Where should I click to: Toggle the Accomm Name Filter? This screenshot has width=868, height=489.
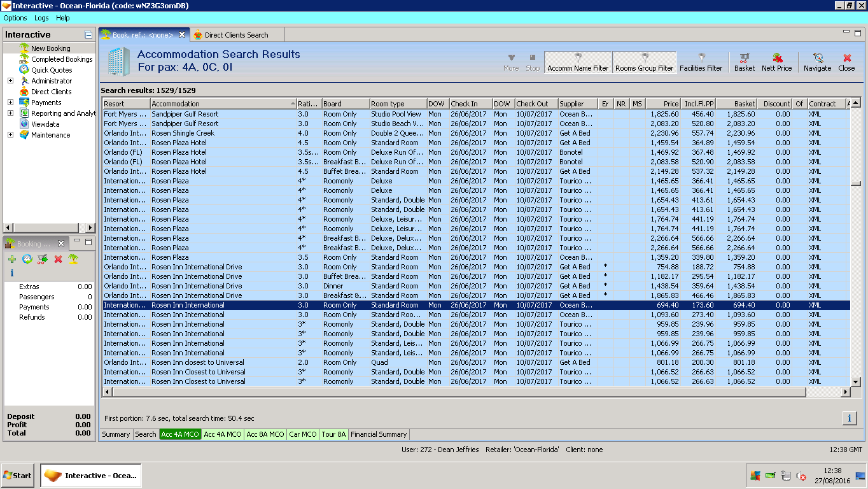point(578,62)
